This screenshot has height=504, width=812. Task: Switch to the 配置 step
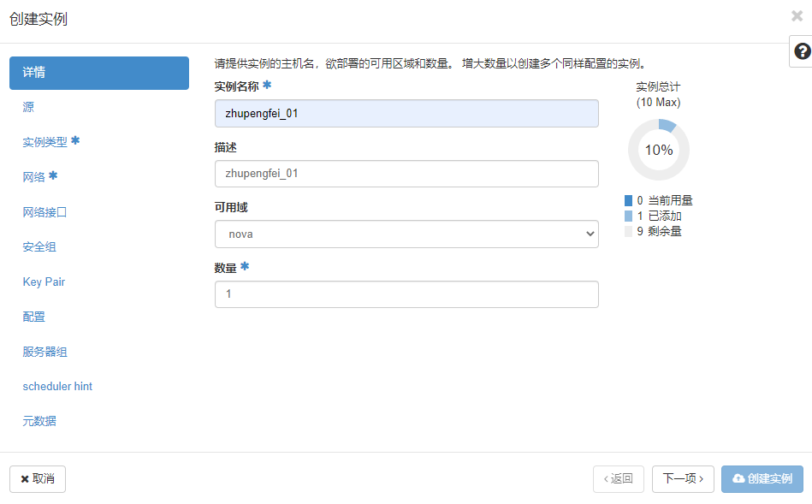[x=34, y=317]
